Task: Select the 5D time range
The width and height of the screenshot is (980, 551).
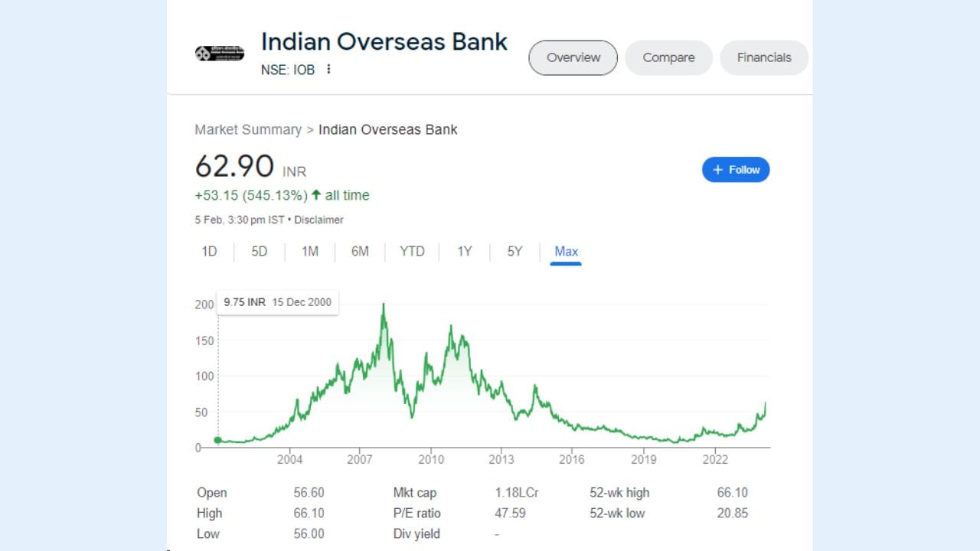Action: coord(260,251)
